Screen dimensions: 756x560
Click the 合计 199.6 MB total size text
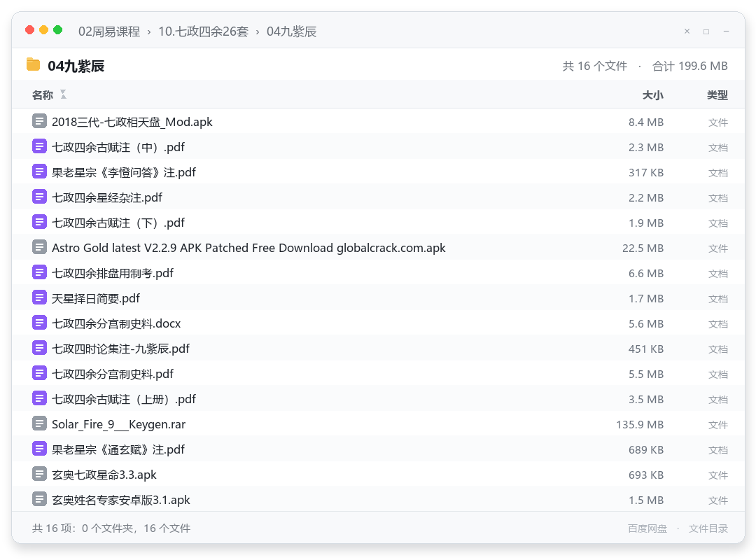tap(690, 66)
